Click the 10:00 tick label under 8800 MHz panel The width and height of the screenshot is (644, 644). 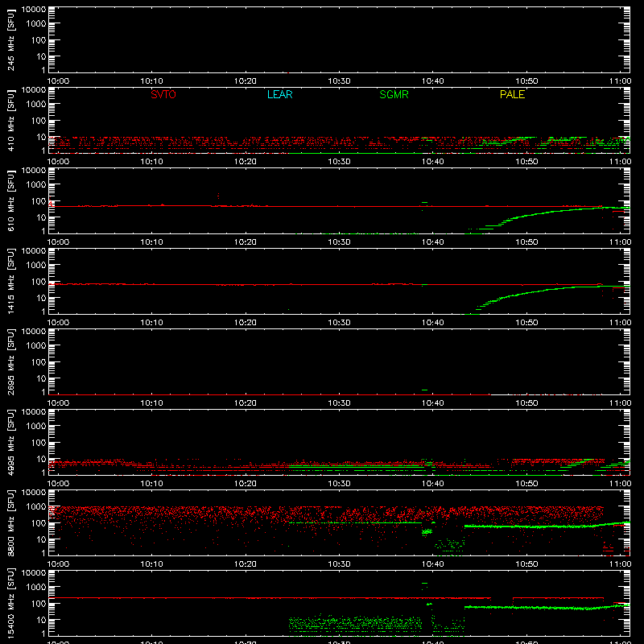(x=58, y=564)
